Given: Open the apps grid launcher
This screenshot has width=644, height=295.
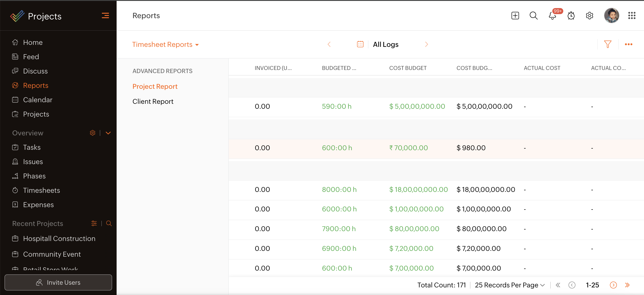Looking at the screenshot, I should tap(631, 15).
